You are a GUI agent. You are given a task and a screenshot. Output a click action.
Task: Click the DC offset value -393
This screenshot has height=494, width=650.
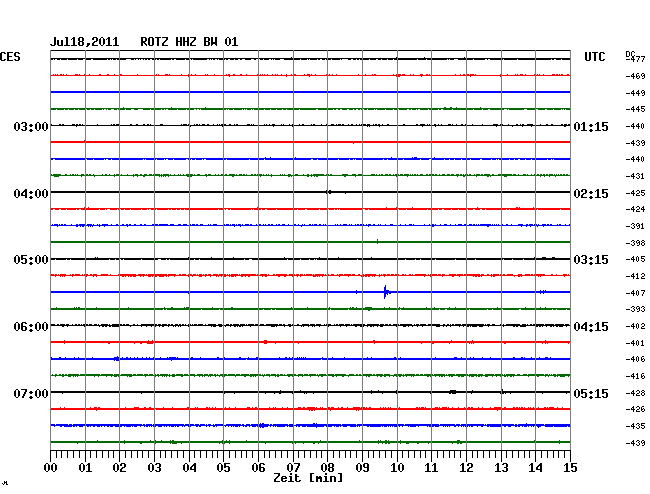point(635,309)
